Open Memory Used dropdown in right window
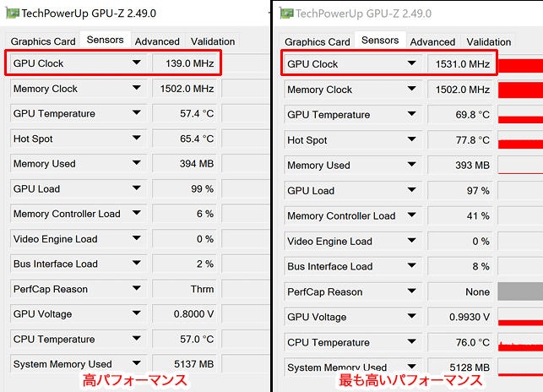The image size is (543, 392). [412, 164]
